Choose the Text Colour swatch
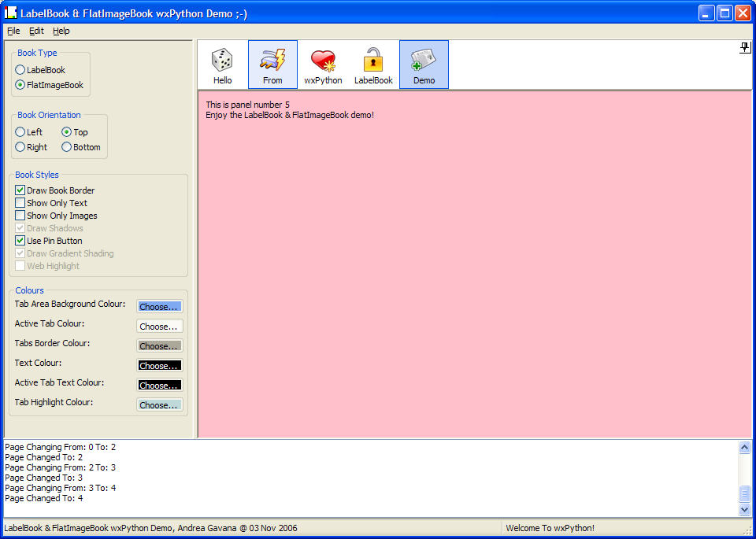The image size is (756, 539). tap(160, 366)
